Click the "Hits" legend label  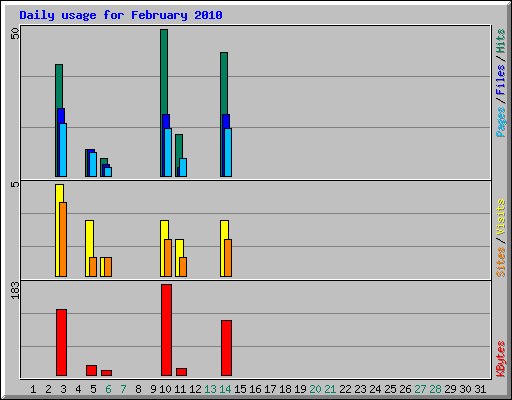(x=500, y=41)
